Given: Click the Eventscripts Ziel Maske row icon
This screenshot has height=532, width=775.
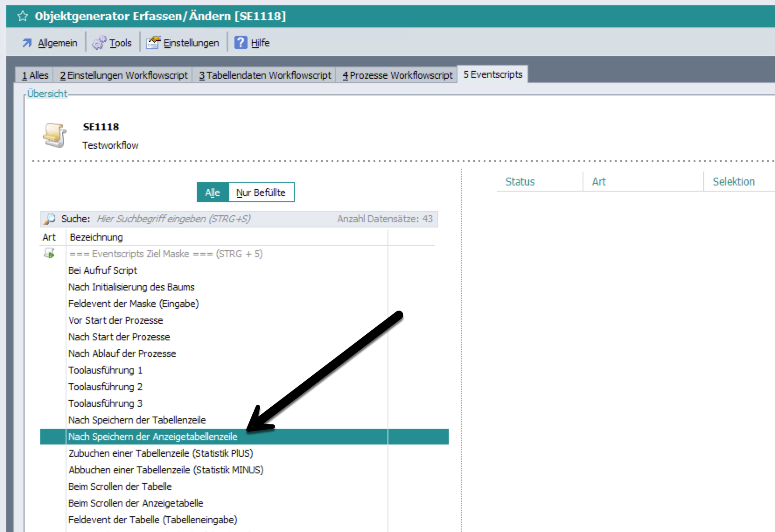Looking at the screenshot, I should point(49,253).
